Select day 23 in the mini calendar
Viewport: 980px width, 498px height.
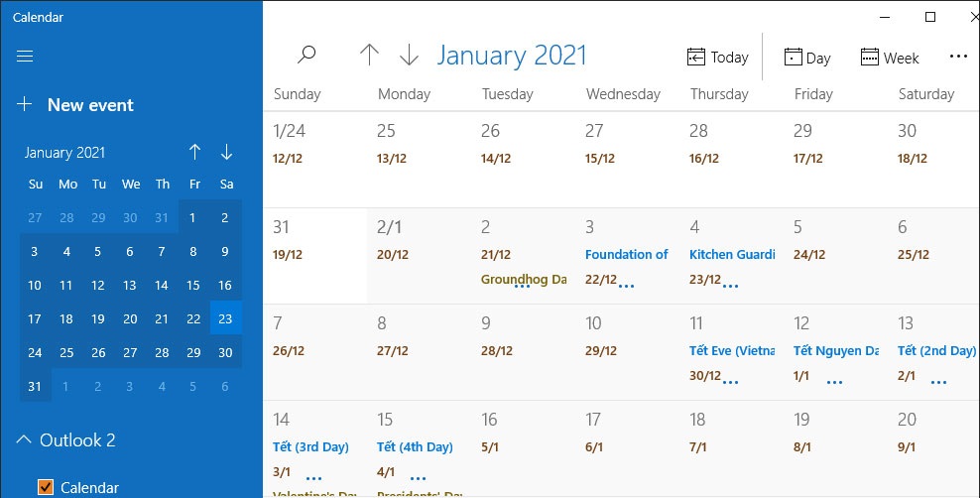pos(225,318)
